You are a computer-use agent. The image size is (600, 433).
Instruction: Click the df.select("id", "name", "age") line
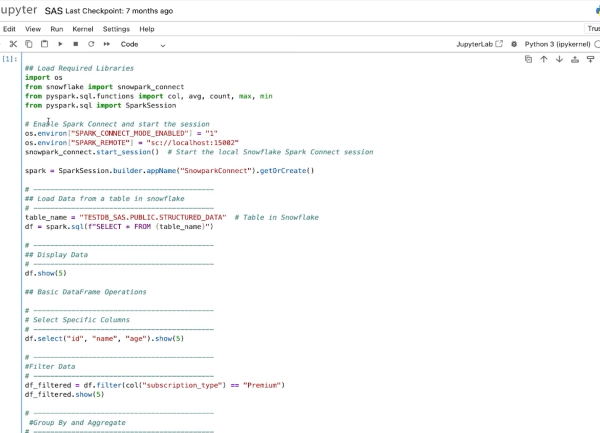click(104, 339)
